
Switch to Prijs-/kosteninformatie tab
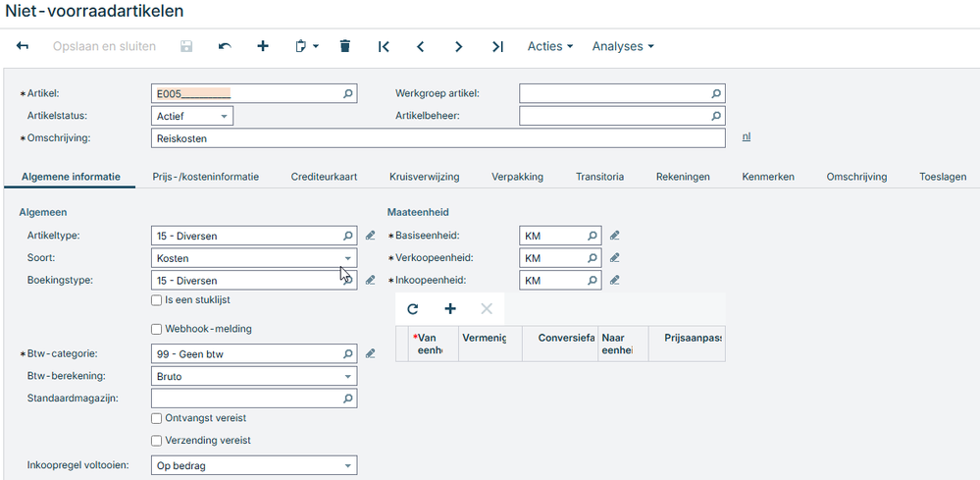point(206,177)
